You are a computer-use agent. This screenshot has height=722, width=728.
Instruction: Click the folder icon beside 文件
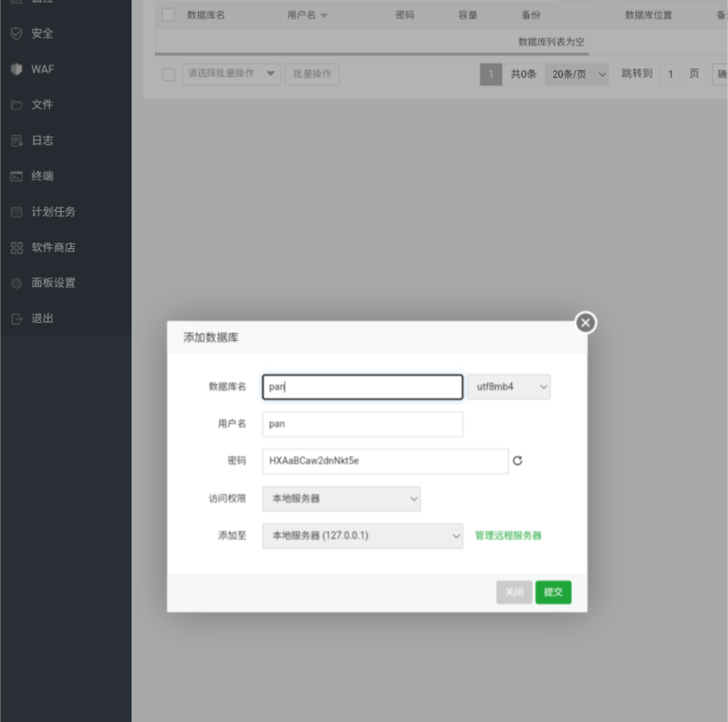coord(16,105)
